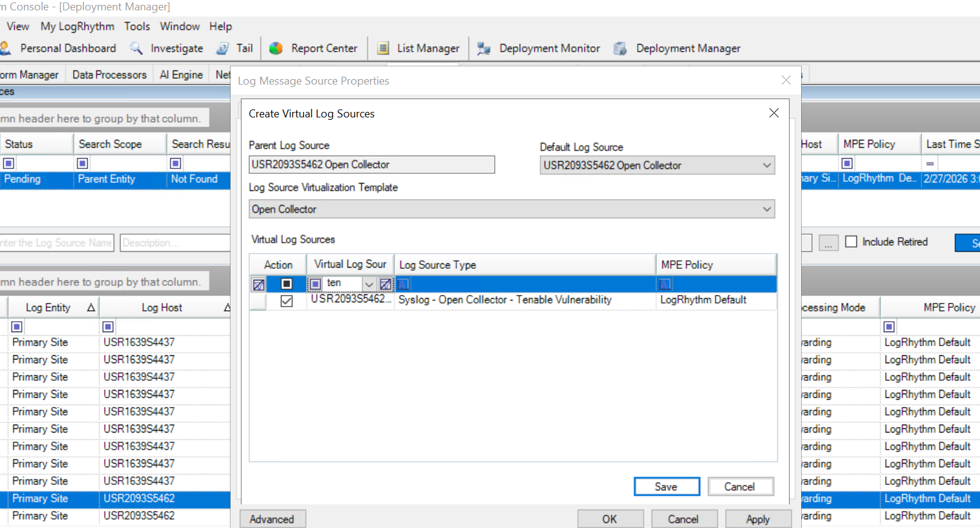Image resolution: width=980 pixels, height=528 pixels.
Task: Open Log Source Virtualization Template dropdown
Action: 767,209
